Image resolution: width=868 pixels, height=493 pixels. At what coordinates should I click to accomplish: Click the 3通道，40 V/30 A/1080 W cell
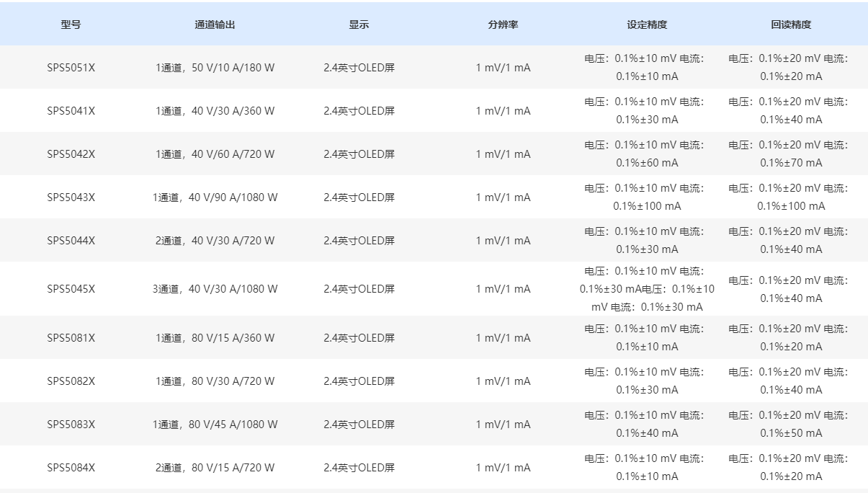click(x=215, y=289)
